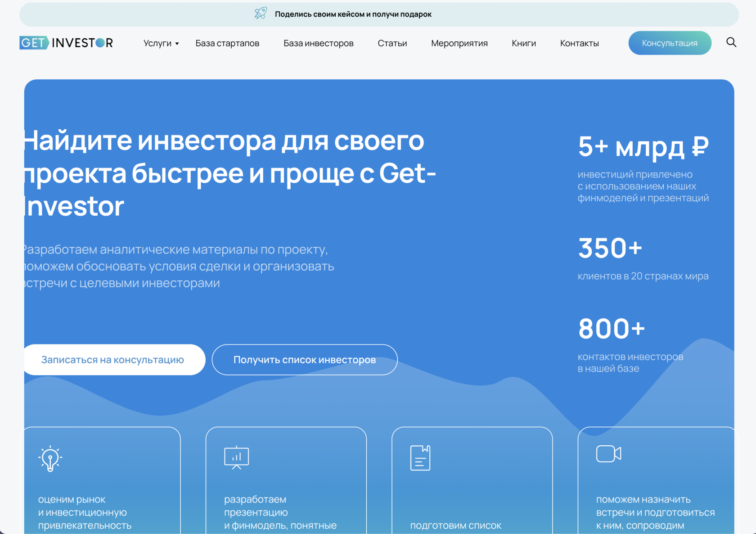756x534 pixels.
Task: Select the lightbulb icon on the market evaluation card
Action: click(x=49, y=458)
